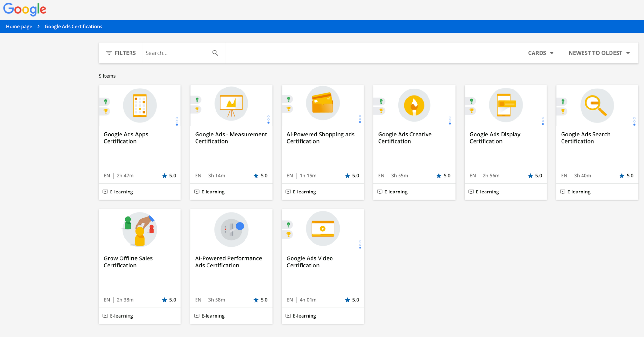
Task: Click the search magnifier icon
Action: [215, 53]
